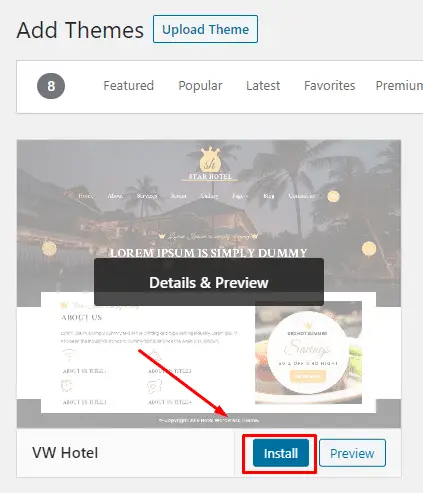Click the wifi icon under About Us
Viewport: 423px width, 493px height.
(x=69, y=354)
